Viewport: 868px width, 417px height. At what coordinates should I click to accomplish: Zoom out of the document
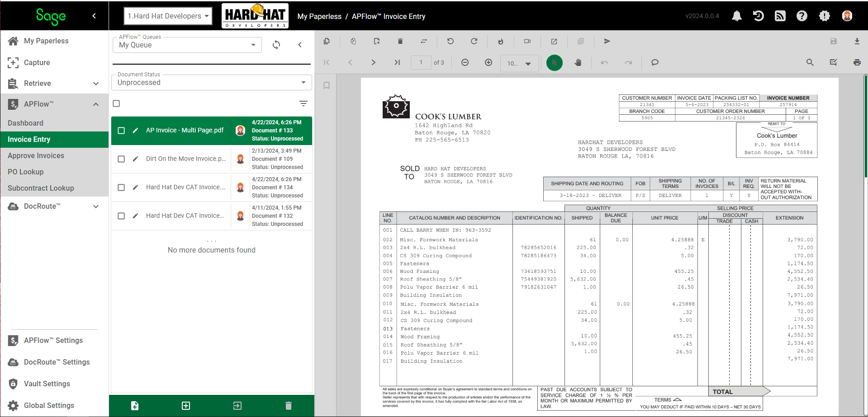pos(465,62)
